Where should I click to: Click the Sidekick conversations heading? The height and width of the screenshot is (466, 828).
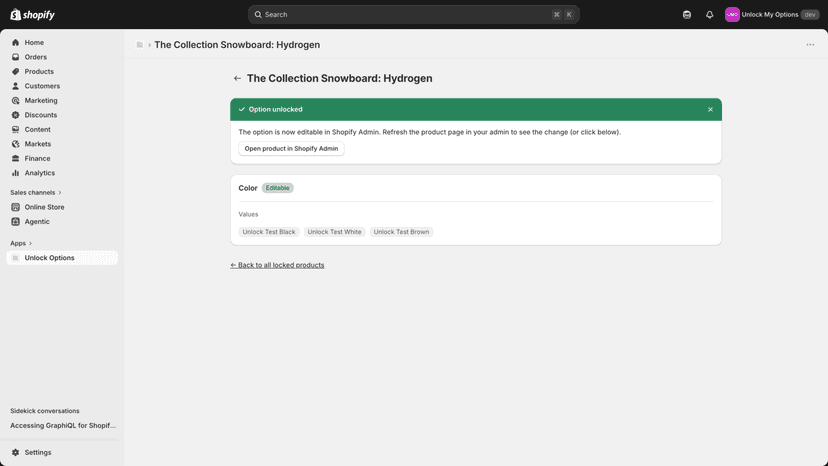(x=45, y=411)
